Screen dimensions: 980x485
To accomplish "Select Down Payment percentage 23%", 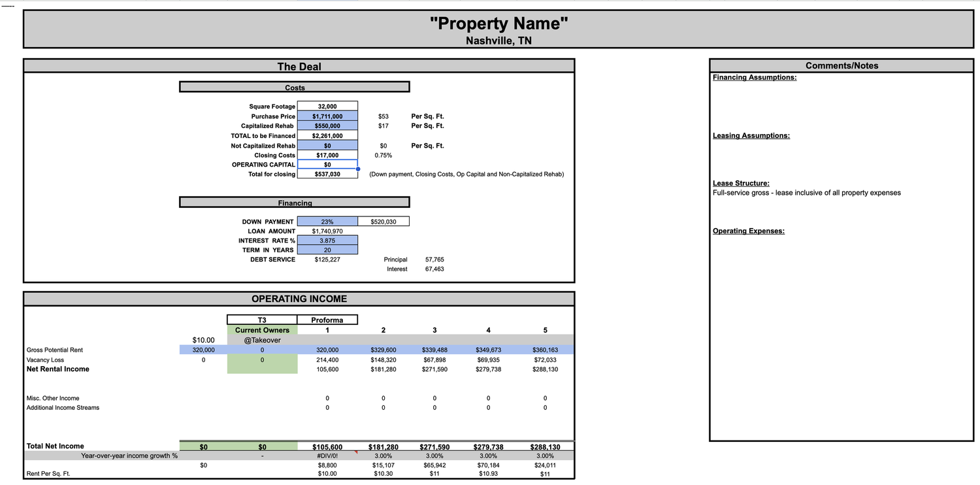I will coord(327,222).
